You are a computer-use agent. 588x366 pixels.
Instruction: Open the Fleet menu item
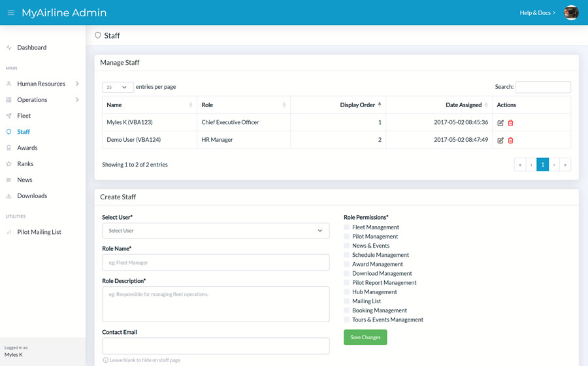[x=24, y=116]
